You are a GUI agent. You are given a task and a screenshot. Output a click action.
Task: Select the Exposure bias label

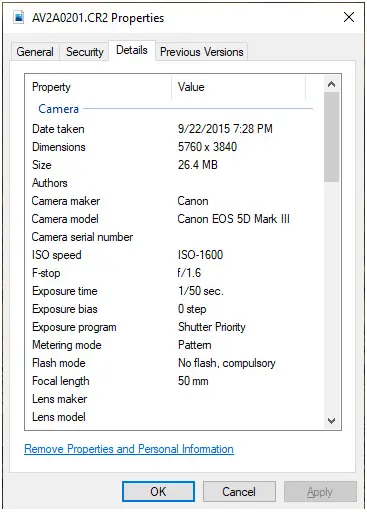[65, 309]
